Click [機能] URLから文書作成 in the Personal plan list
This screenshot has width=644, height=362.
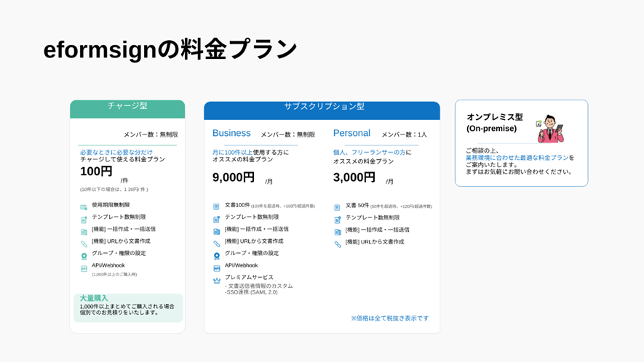coord(375,242)
